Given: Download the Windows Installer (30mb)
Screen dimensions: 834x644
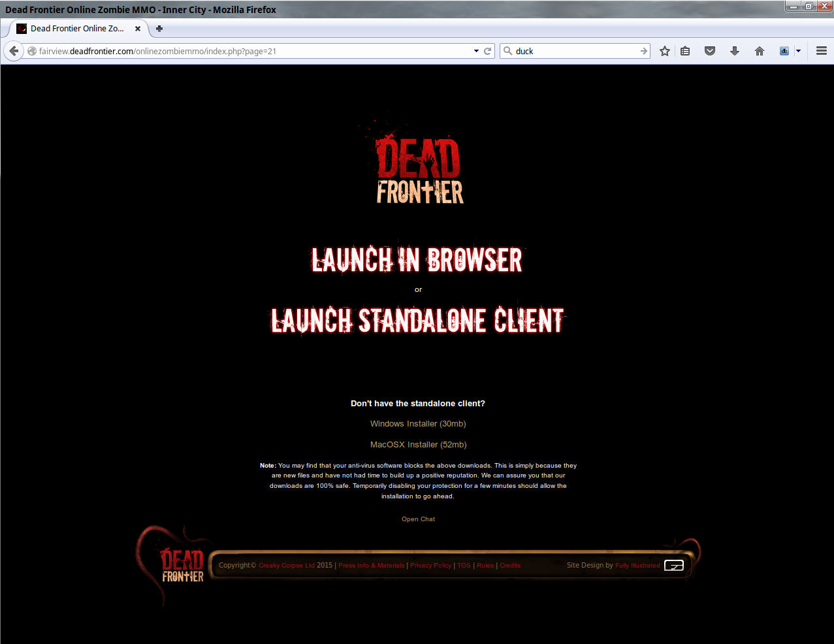Looking at the screenshot, I should click(x=418, y=424).
